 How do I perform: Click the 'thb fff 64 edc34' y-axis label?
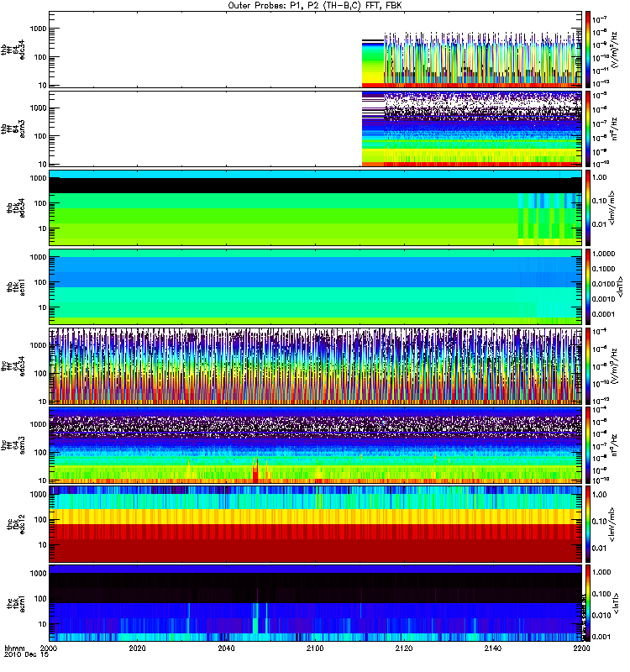13,50
